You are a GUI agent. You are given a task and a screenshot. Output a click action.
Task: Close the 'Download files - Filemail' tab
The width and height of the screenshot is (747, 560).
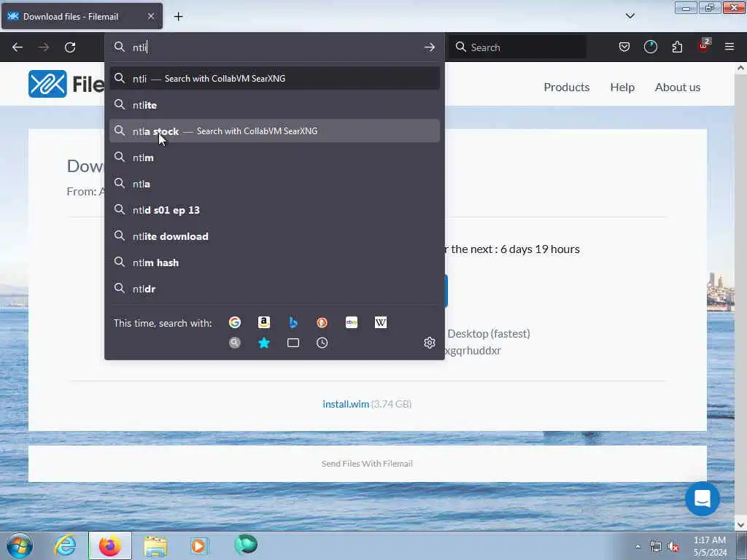click(150, 16)
